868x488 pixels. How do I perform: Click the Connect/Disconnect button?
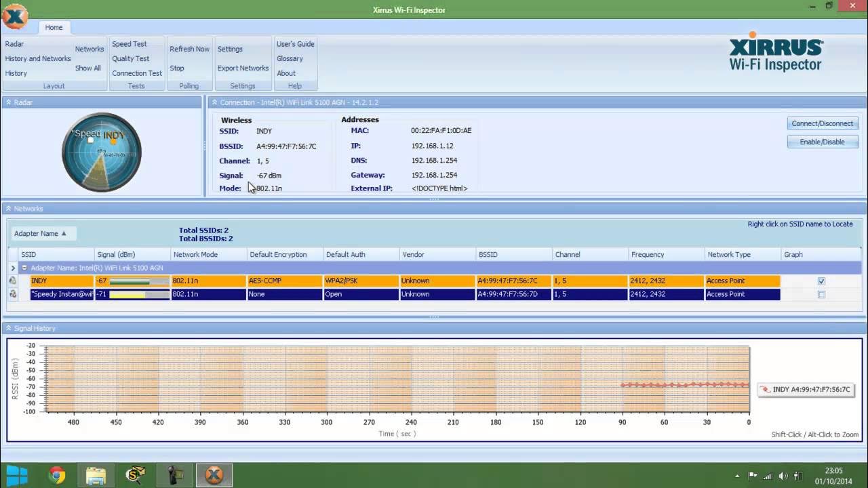pos(823,123)
